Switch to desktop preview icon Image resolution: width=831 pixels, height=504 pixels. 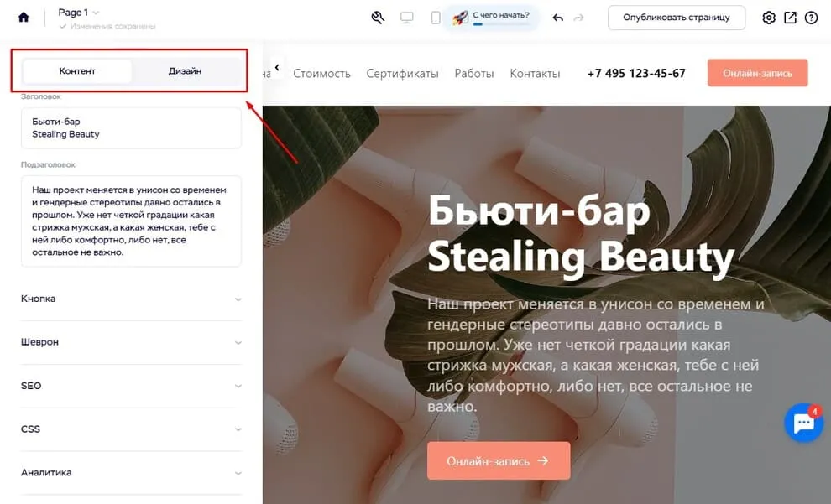tap(407, 18)
